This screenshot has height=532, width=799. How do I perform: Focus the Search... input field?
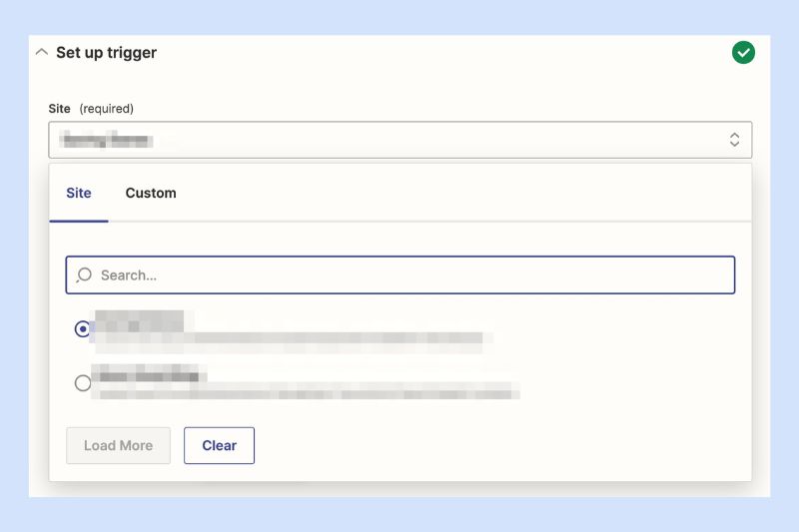(x=400, y=274)
